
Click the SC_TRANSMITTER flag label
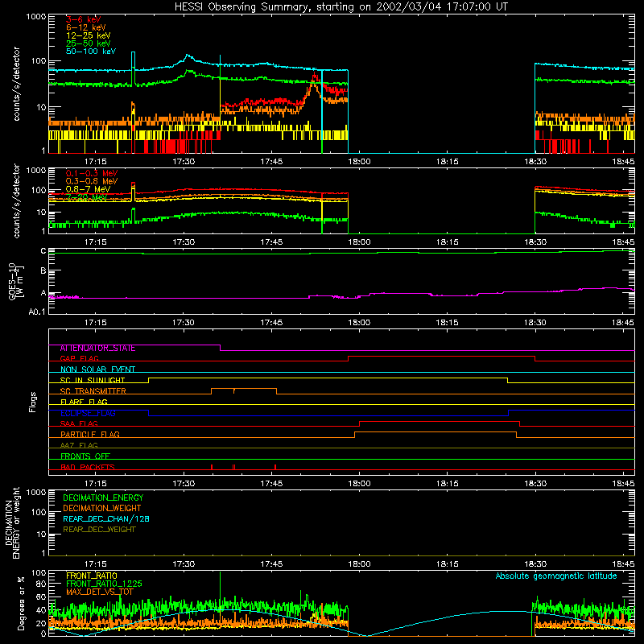(x=93, y=391)
